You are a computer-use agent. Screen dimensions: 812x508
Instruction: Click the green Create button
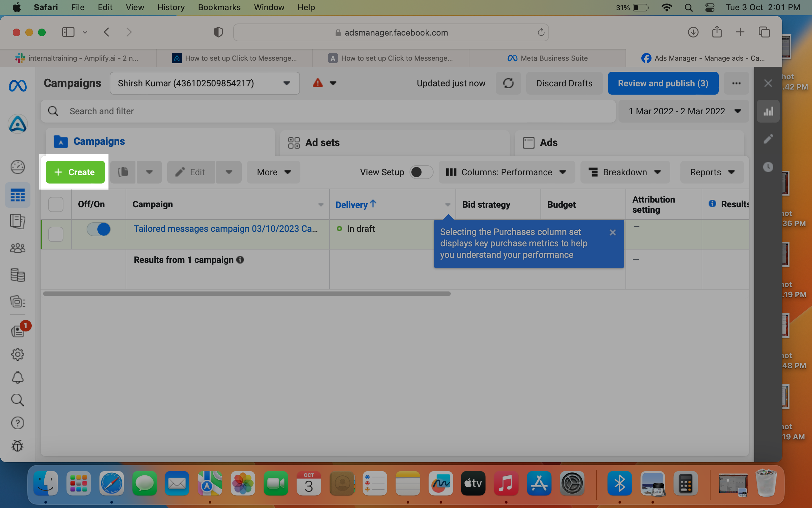pyautogui.click(x=75, y=172)
